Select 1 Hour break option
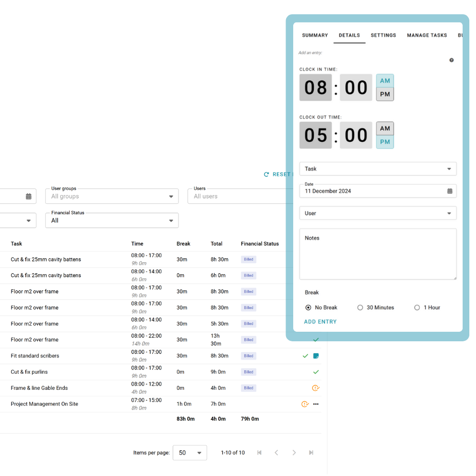The image size is (476, 476). click(x=417, y=307)
